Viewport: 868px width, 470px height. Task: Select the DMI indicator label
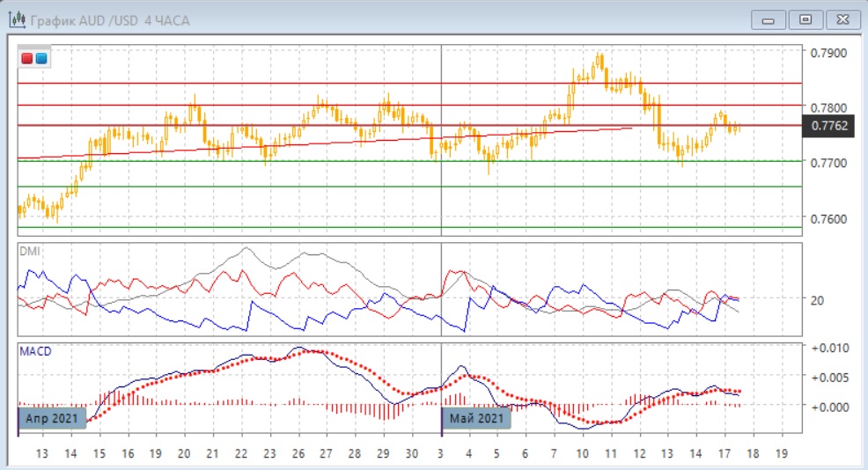[29, 251]
